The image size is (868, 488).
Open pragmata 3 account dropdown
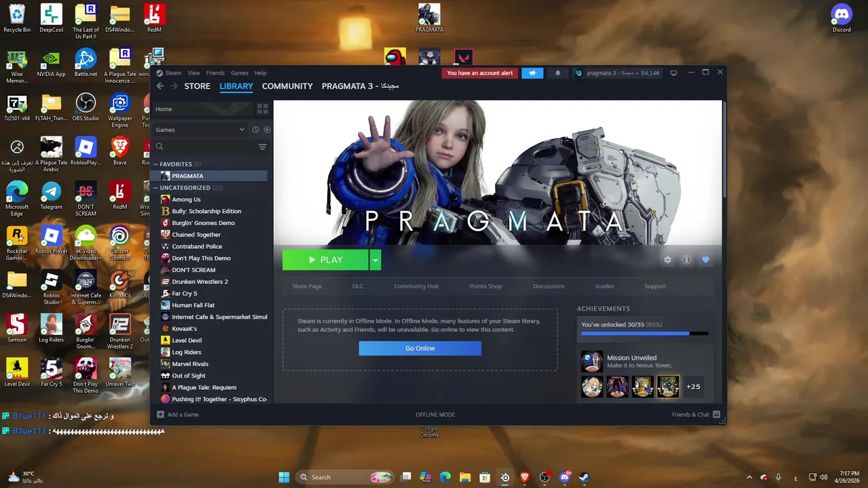[617, 73]
